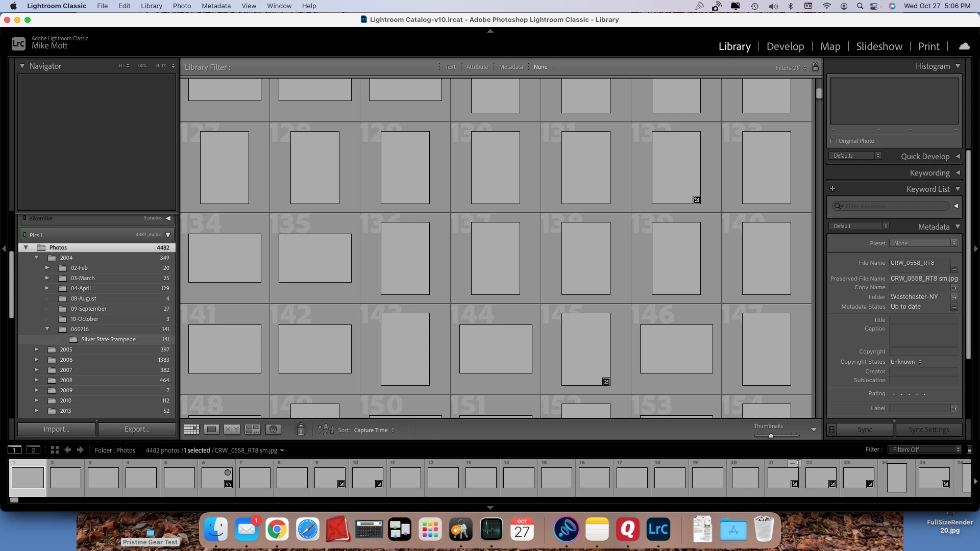Toggle the Library Filter lock icon
Screen dimensions: 980x551
pyautogui.click(x=815, y=67)
